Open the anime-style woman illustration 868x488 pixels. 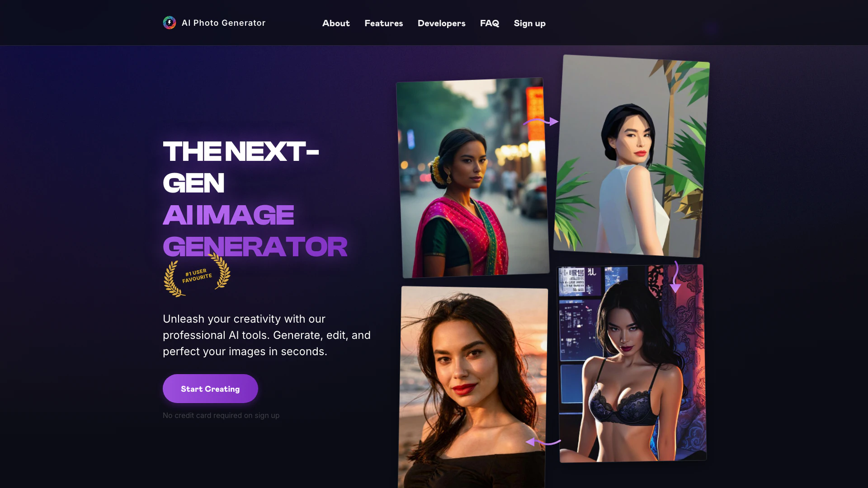pos(632,363)
